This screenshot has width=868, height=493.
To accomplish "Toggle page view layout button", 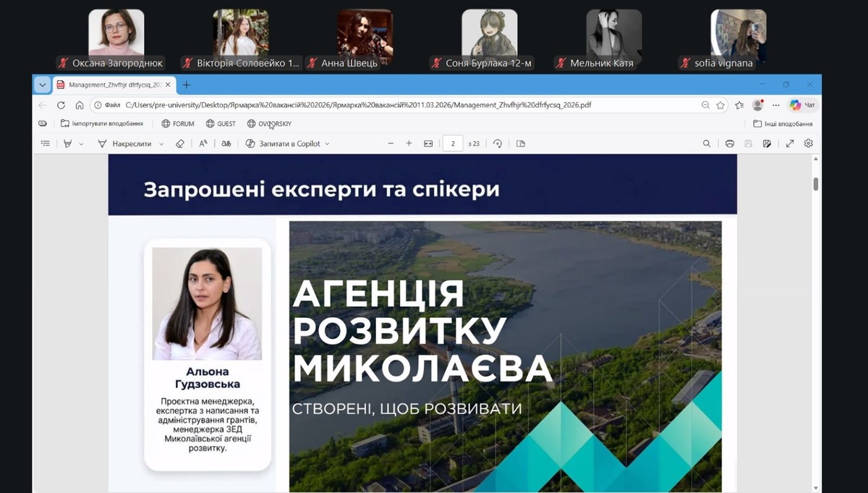I will tap(521, 143).
